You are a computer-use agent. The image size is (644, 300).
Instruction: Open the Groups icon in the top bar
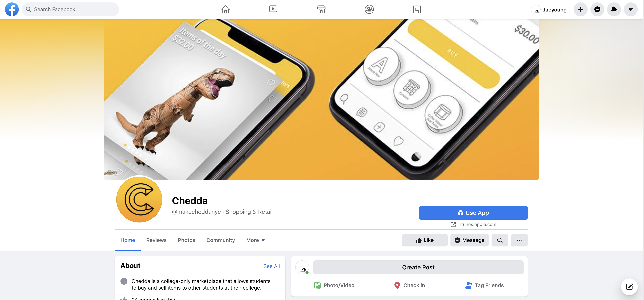click(x=369, y=10)
